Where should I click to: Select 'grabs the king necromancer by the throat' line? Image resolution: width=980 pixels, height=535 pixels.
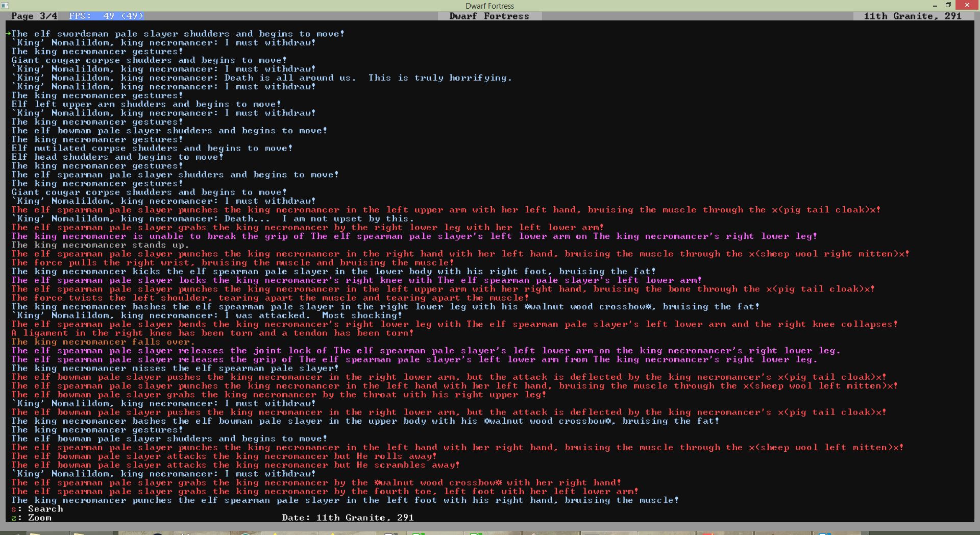(x=279, y=395)
